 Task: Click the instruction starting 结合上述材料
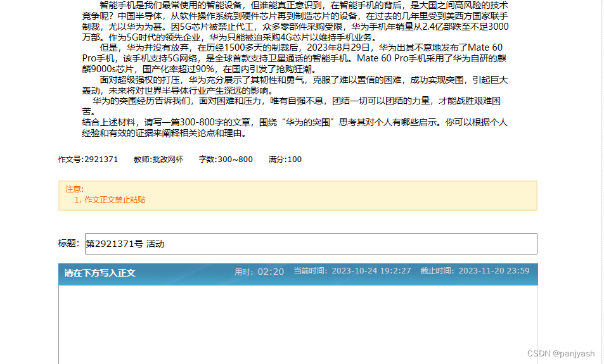point(295,127)
